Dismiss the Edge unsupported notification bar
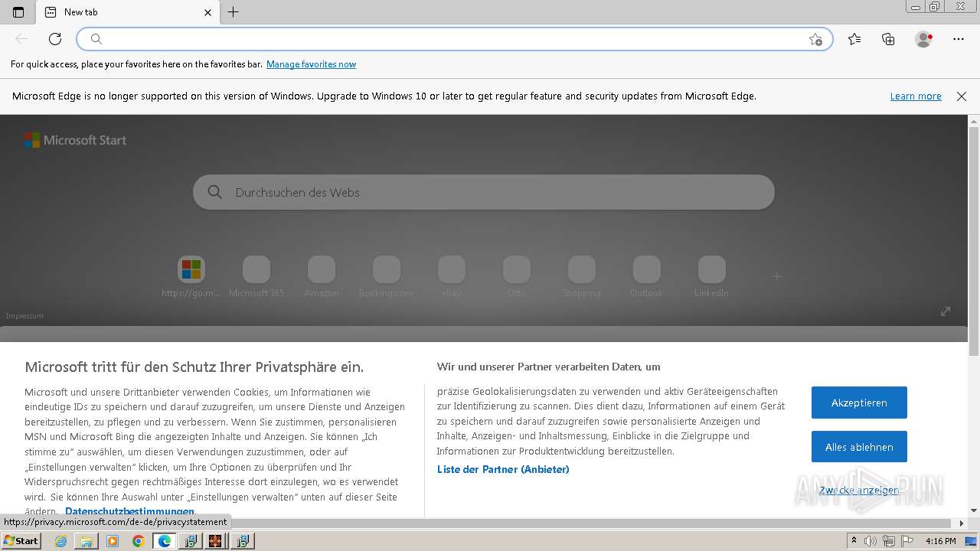The height and width of the screenshot is (551, 980). pyautogui.click(x=962, y=96)
